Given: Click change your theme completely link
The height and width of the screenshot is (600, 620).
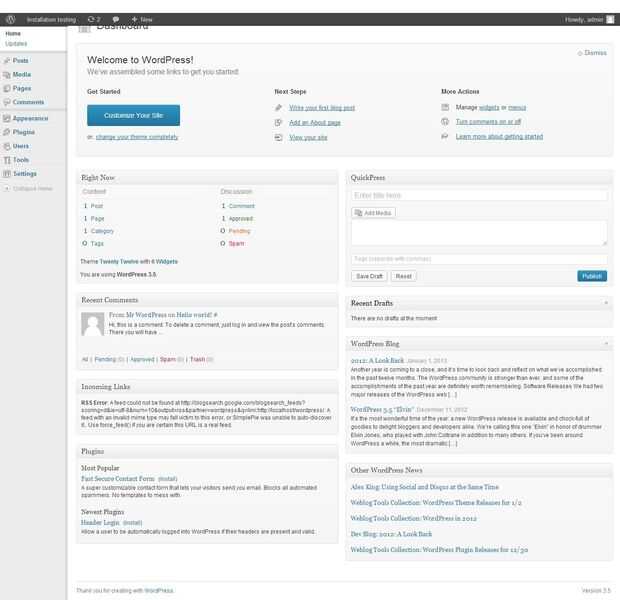Looking at the screenshot, I should [x=137, y=137].
